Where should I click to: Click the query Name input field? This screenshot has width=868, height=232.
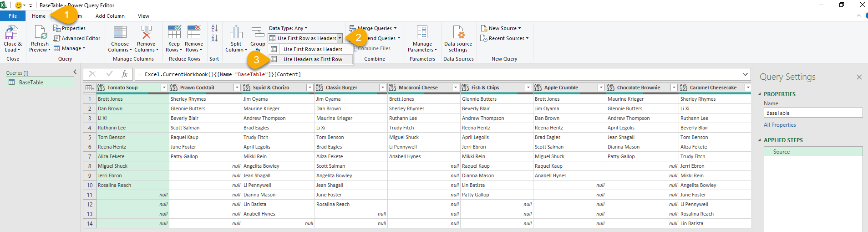click(812, 113)
